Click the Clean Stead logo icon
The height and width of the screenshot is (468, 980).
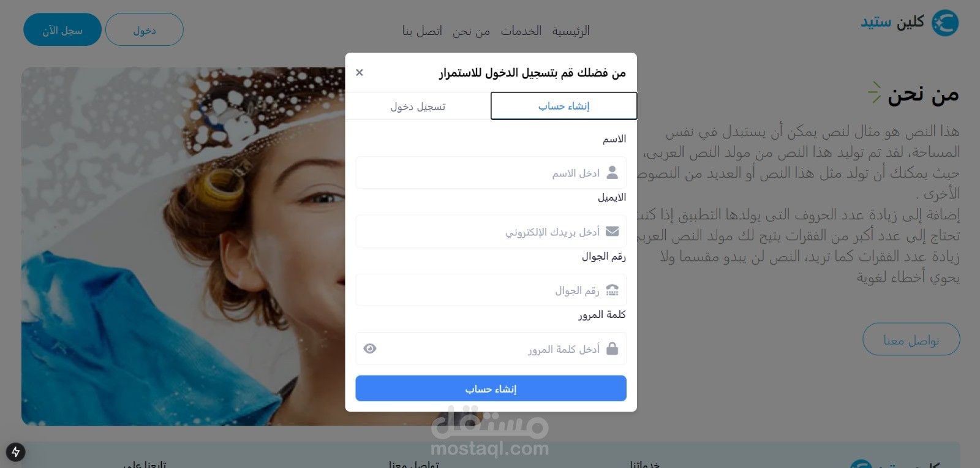click(945, 23)
